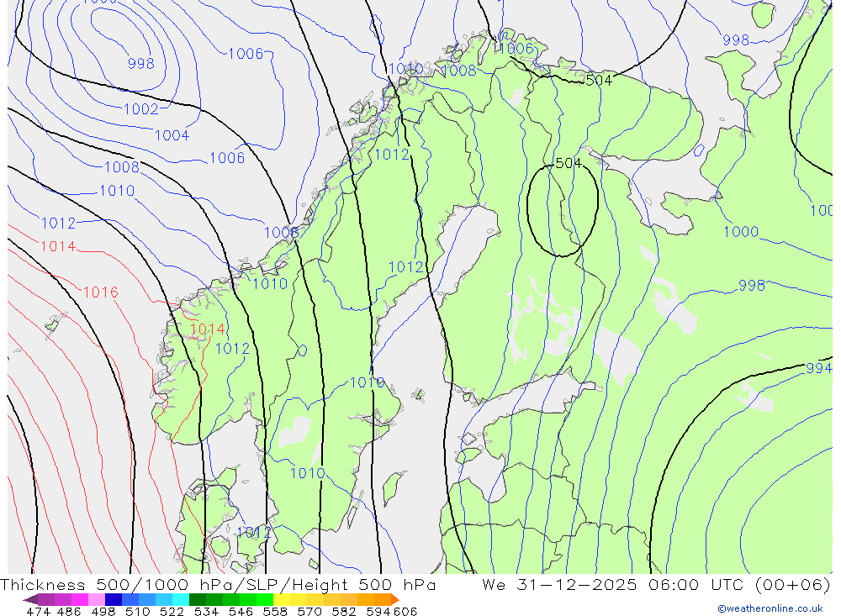
Task: Click the light pink legend swatch
Action: click(97, 599)
